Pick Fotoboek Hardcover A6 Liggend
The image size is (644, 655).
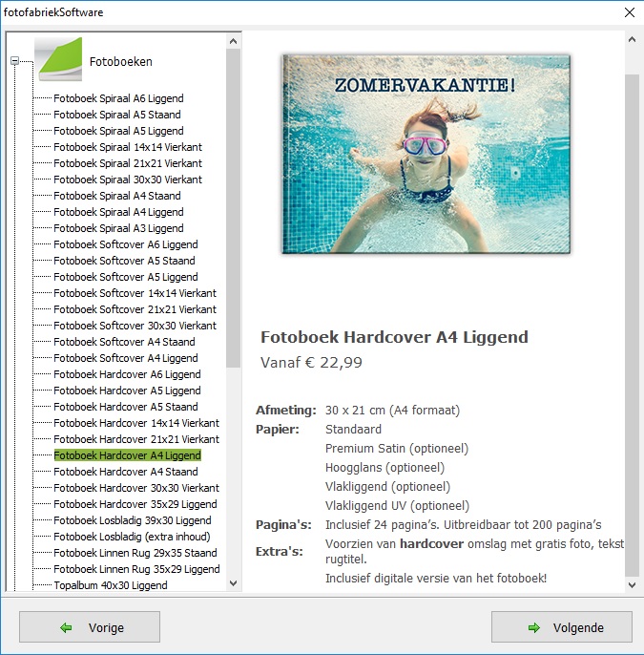coord(127,374)
